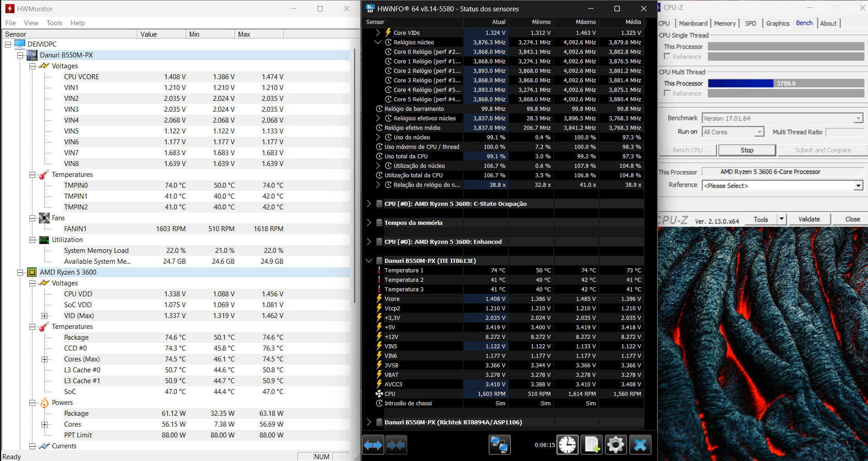Switch to the Graphics tab in CPU-Z
The width and height of the screenshot is (868, 461).
(778, 24)
